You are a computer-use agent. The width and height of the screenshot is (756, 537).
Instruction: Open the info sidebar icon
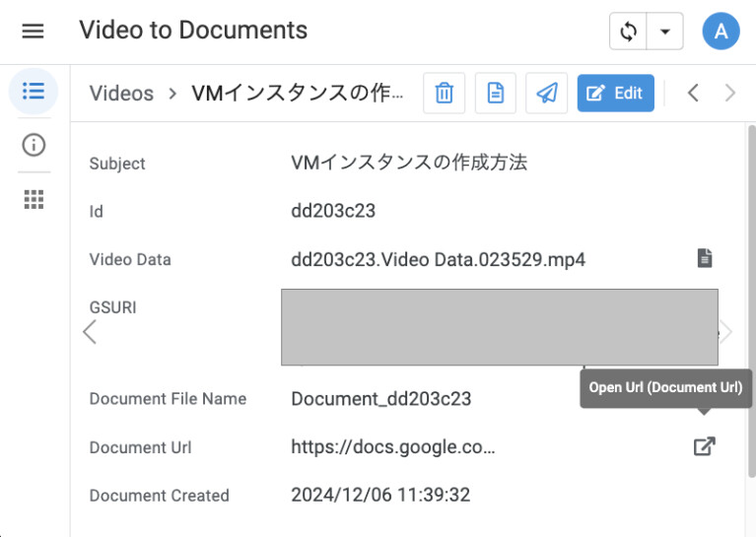coord(34,146)
